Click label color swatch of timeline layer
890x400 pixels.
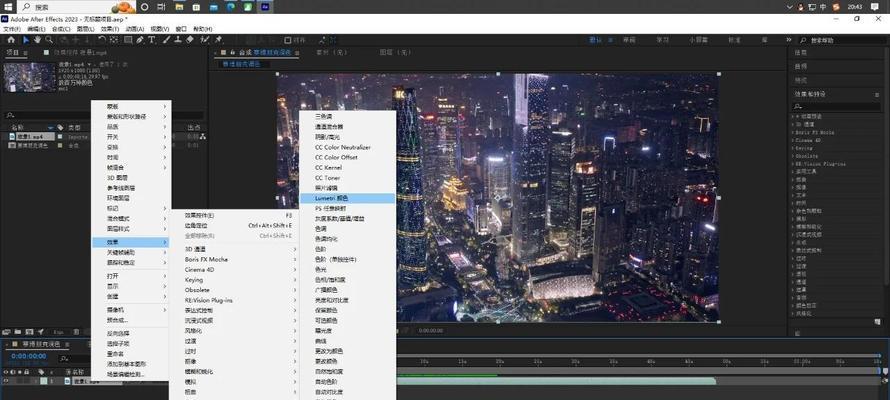[x=44, y=381]
